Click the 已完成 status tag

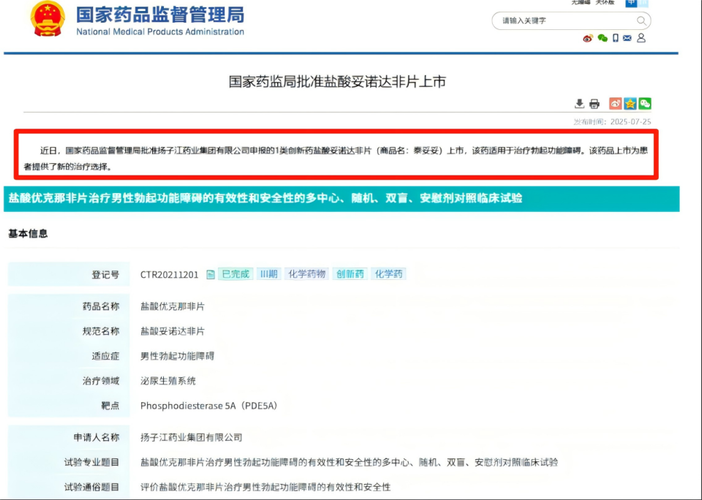(235, 274)
